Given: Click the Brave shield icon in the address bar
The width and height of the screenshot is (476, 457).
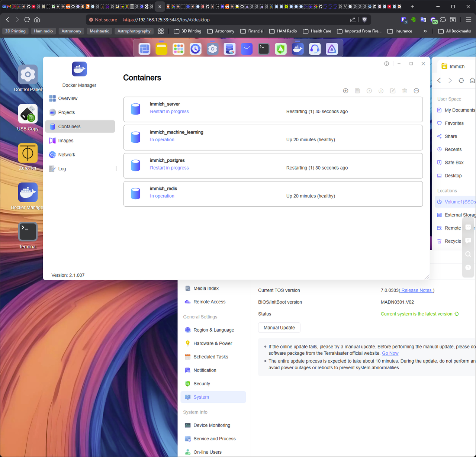Looking at the screenshot, I should pyautogui.click(x=364, y=20).
